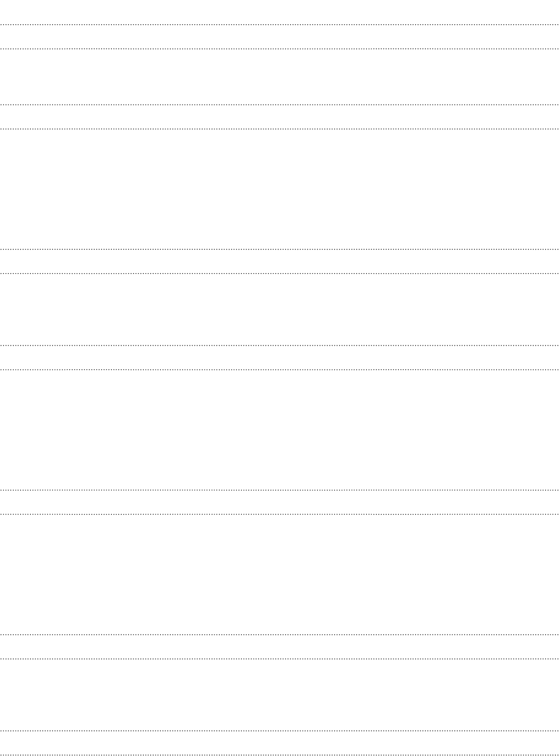The image size is (559, 756).
Task: Click blank area between fifth and sixth bands
Action: [x=279, y=574]
